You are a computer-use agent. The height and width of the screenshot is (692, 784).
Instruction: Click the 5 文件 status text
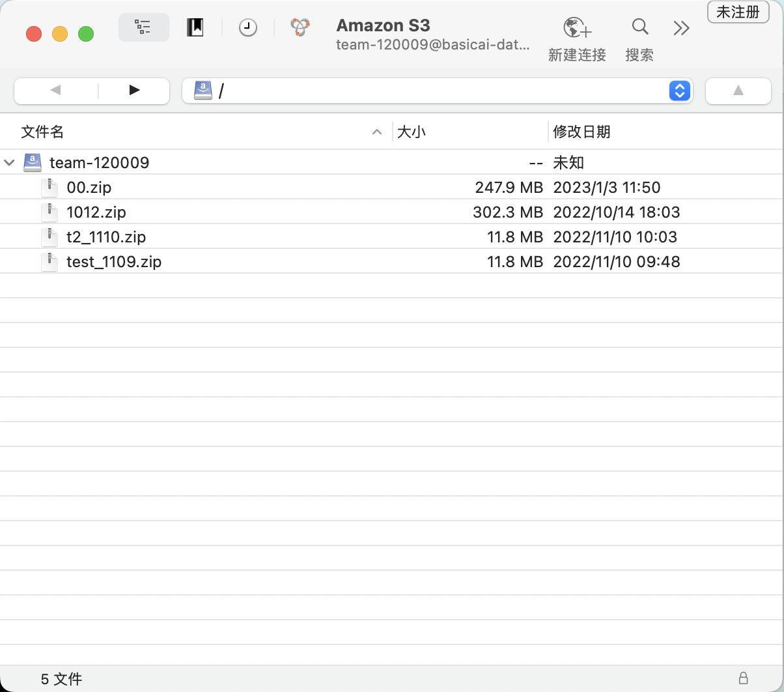pos(61,679)
